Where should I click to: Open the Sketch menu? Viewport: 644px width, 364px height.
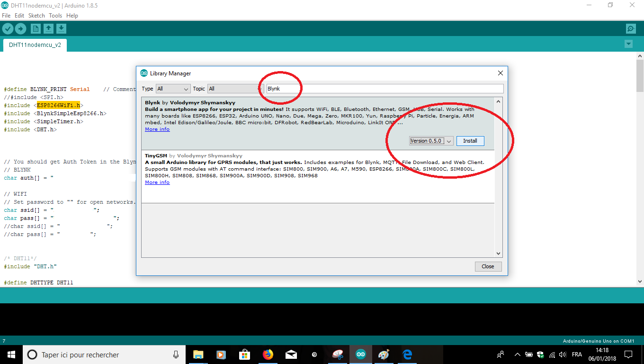point(36,16)
